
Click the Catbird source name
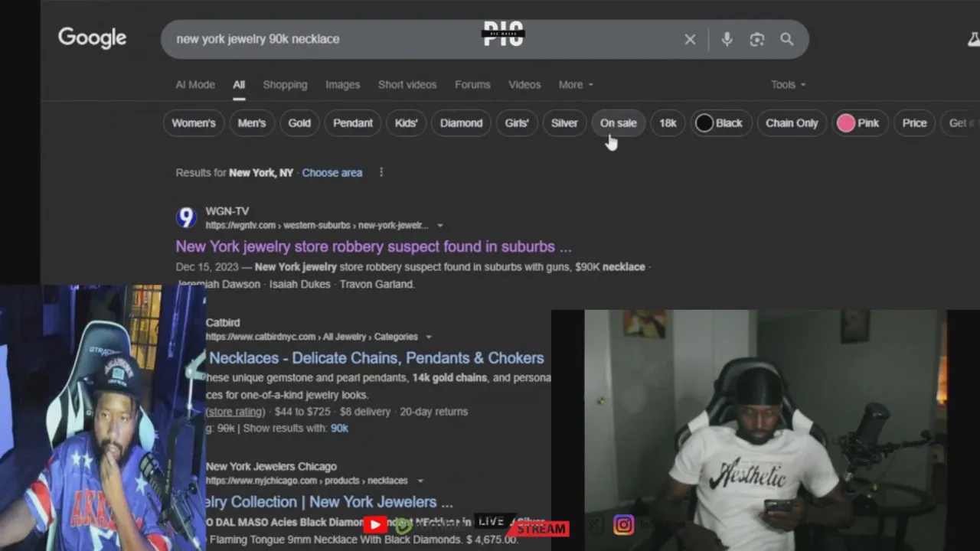coord(223,323)
